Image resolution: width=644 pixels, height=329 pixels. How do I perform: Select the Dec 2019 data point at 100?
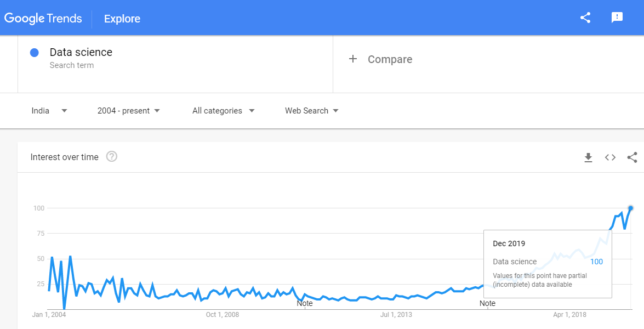coord(631,208)
